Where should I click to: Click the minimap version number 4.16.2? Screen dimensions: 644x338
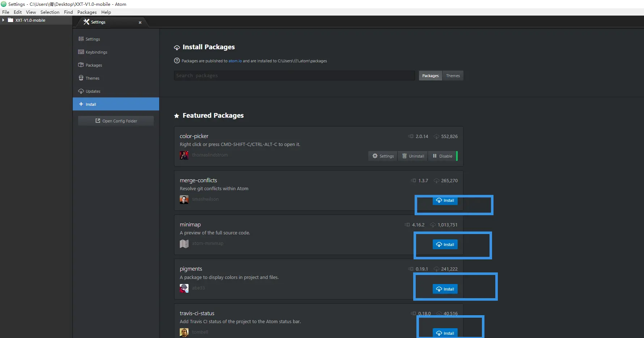coord(418,225)
